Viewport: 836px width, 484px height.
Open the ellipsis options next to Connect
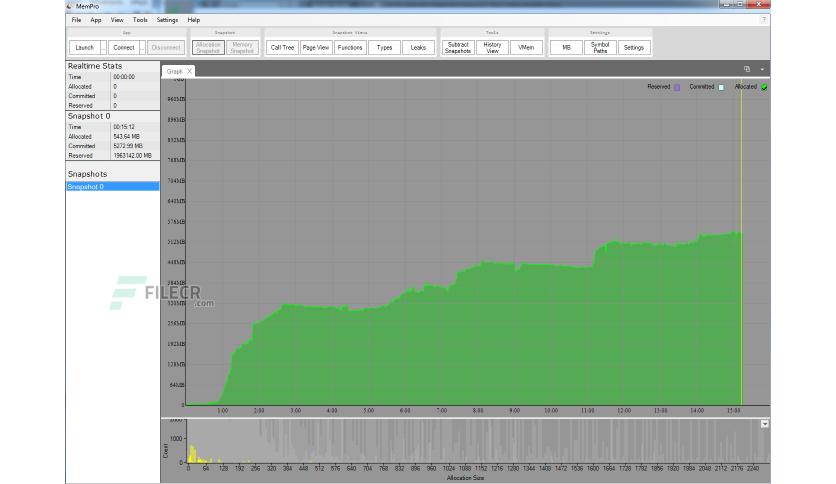[142, 47]
